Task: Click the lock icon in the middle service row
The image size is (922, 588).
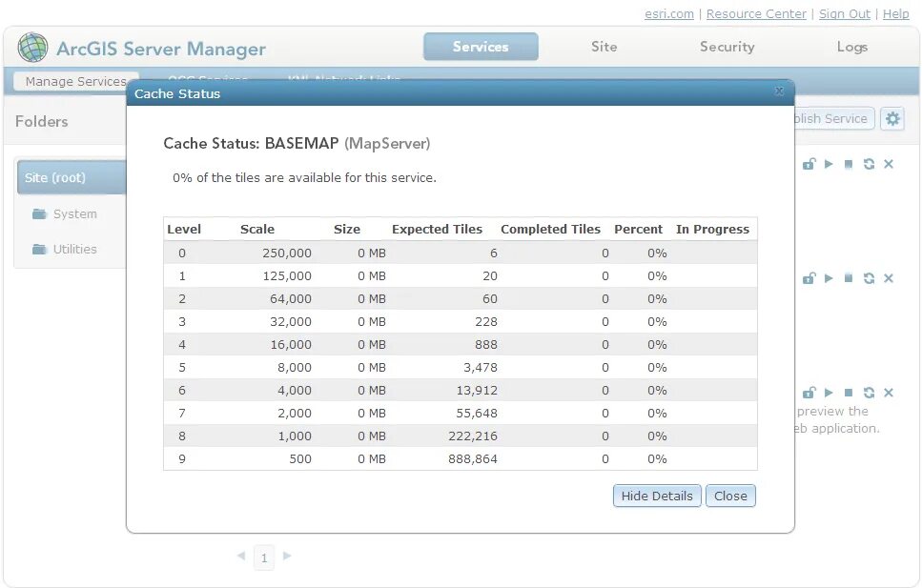Action: [809, 278]
